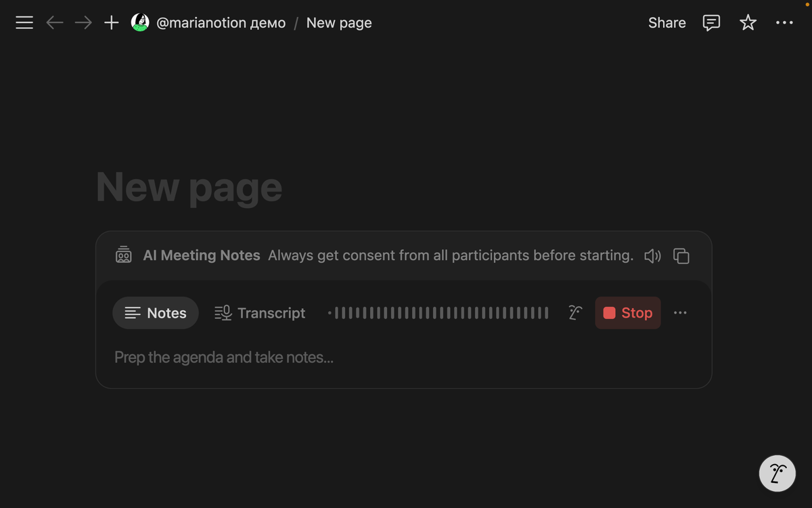Switch to the Transcript tab
Image resolution: width=812 pixels, height=508 pixels.
tap(260, 313)
